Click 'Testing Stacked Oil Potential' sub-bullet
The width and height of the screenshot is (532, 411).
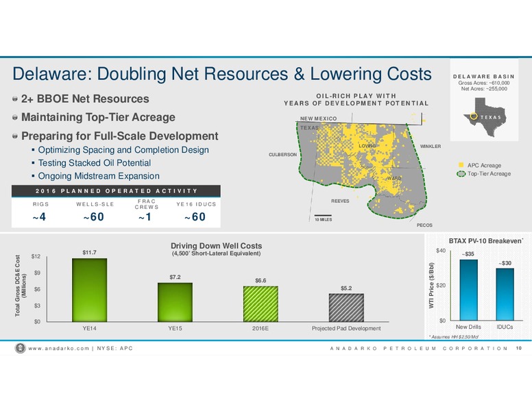tap(95, 163)
